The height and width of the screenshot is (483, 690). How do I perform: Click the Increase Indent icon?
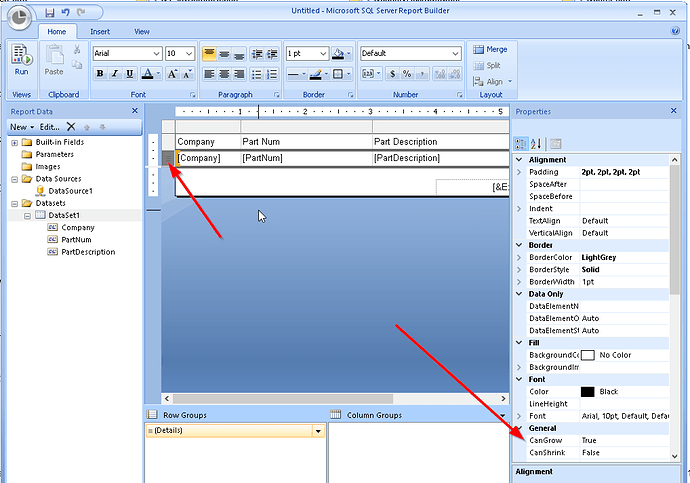click(272, 54)
